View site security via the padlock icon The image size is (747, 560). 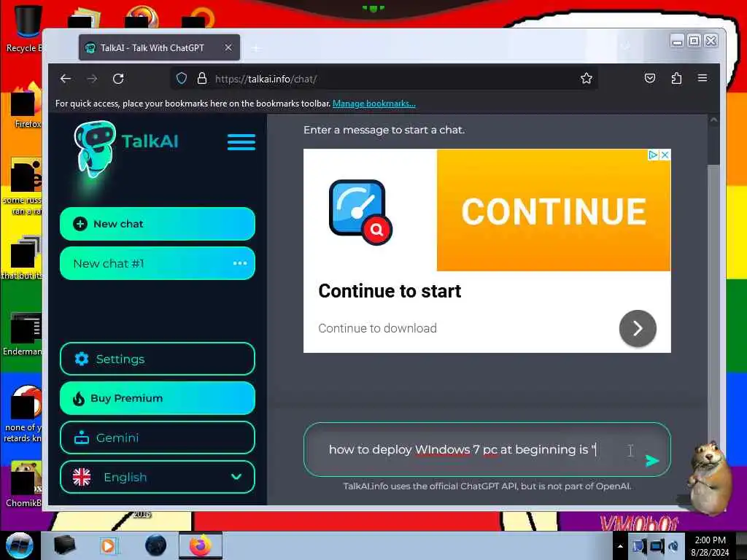click(x=202, y=79)
